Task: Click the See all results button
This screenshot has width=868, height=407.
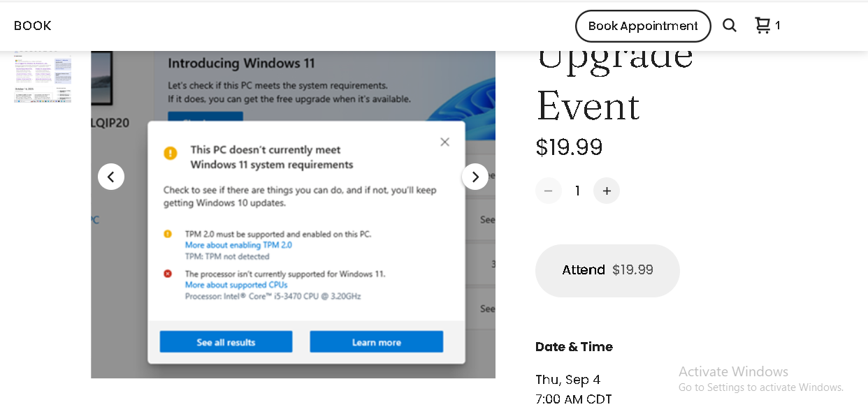Action: (x=226, y=342)
